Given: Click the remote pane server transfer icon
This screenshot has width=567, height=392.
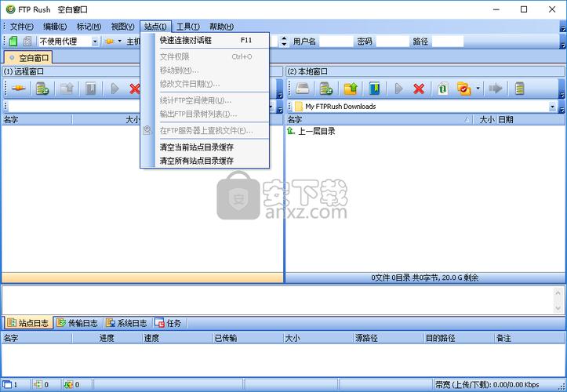Looking at the screenshot, I should (42, 89).
